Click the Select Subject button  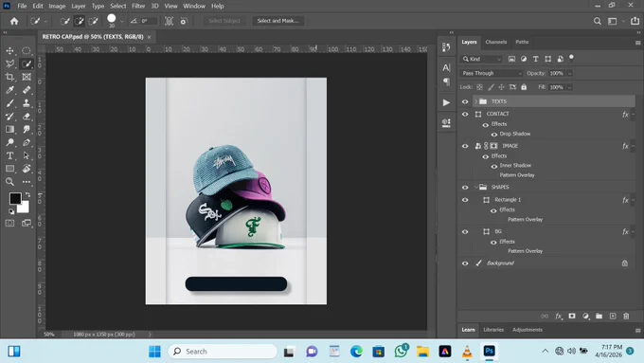coord(224,21)
